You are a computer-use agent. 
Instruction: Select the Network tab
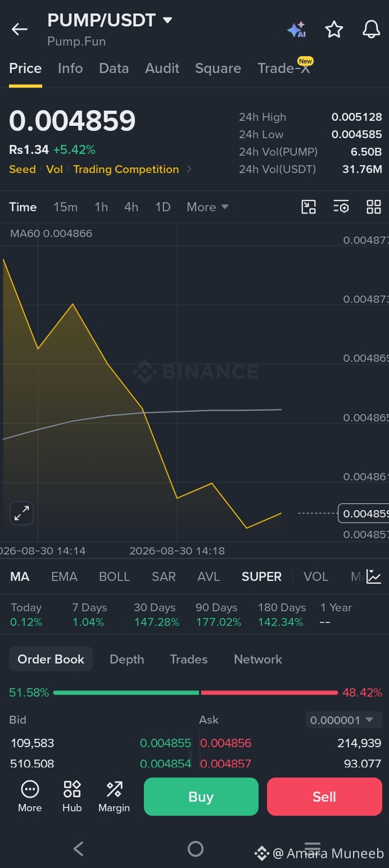point(258,659)
